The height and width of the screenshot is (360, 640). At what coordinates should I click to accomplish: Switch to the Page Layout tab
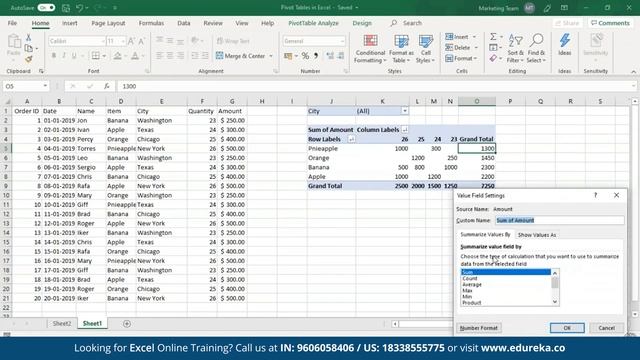(108, 23)
